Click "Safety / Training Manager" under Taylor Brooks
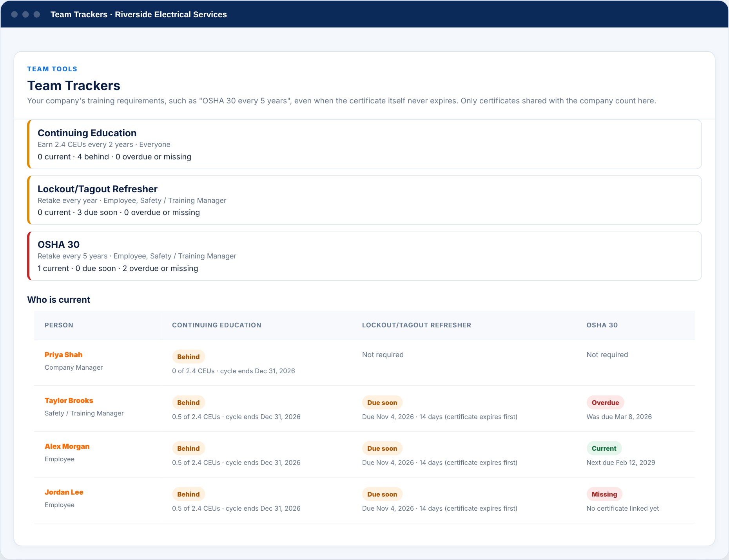The width and height of the screenshot is (729, 560). (84, 413)
